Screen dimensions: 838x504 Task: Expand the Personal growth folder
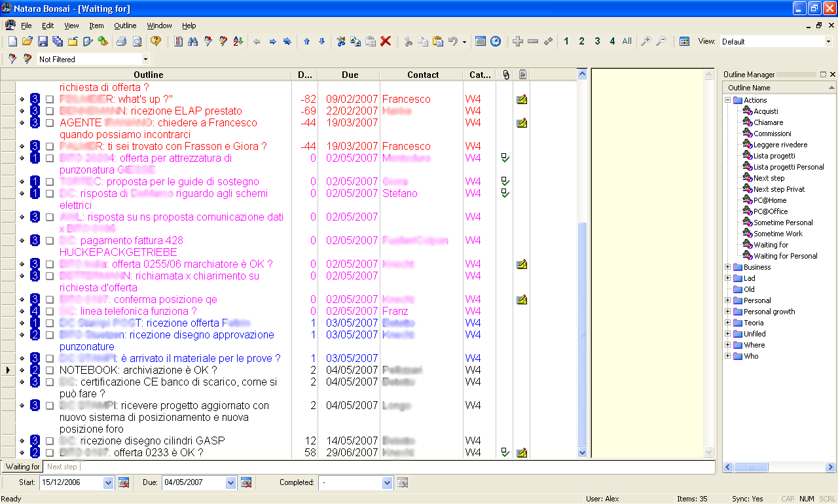pos(727,312)
